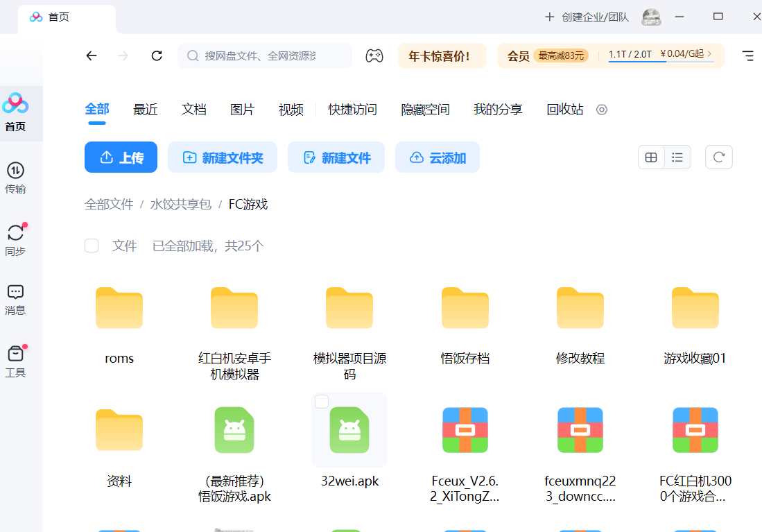Open the roms folder
Image resolution: width=762 pixels, height=532 pixels.
119,308
